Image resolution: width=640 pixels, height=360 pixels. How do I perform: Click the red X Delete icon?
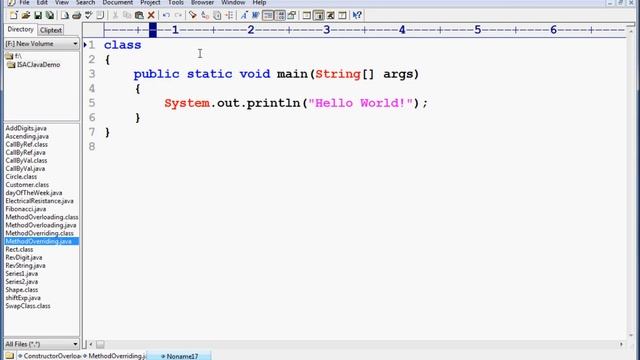coord(151,16)
